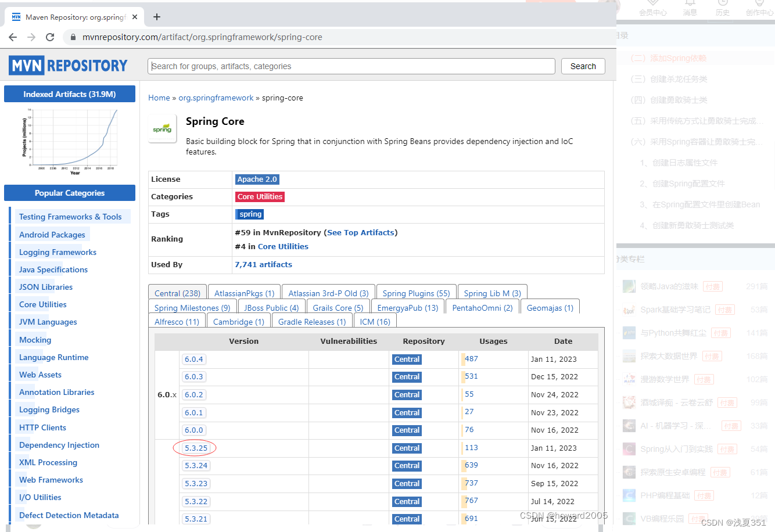
Task: Open Mocking category
Action: [35, 340]
